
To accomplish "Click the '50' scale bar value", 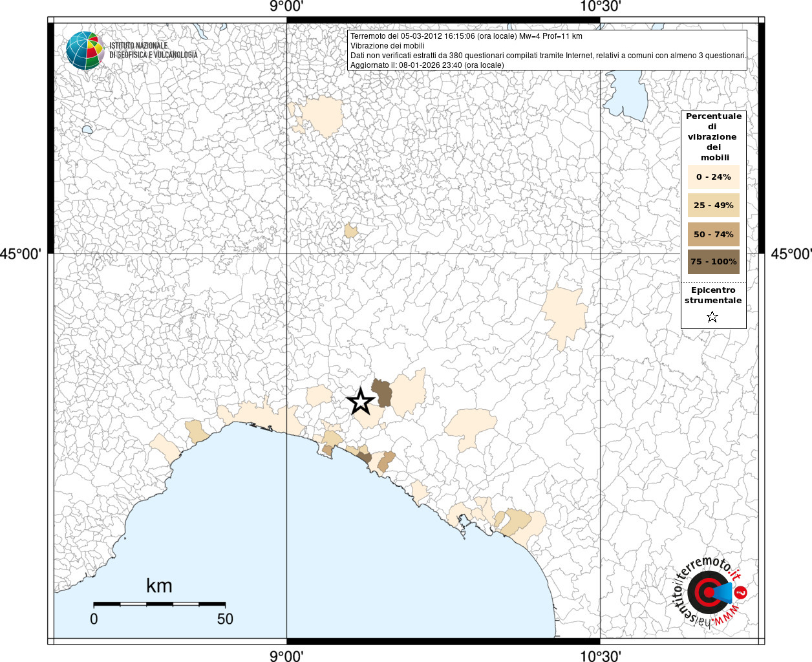I will 225,619.
